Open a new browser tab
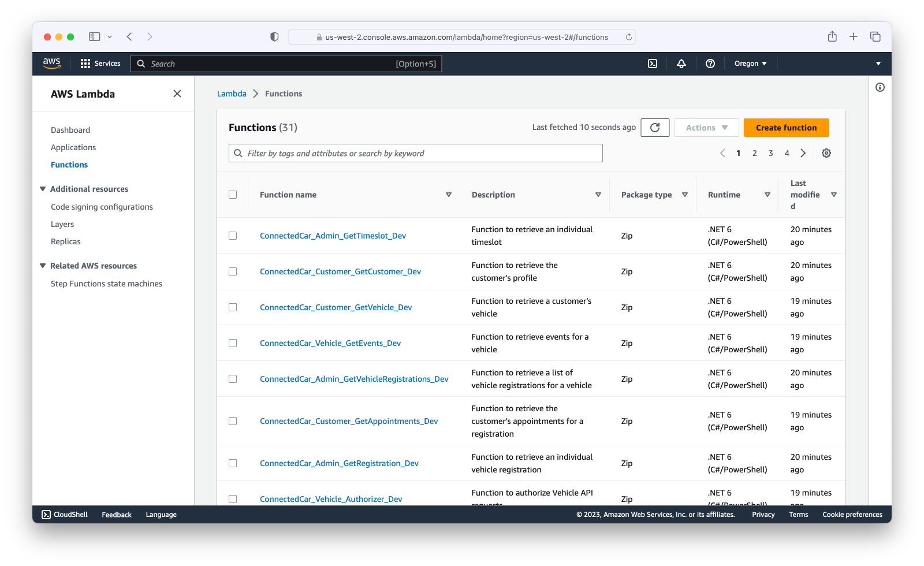 (854, 37)
